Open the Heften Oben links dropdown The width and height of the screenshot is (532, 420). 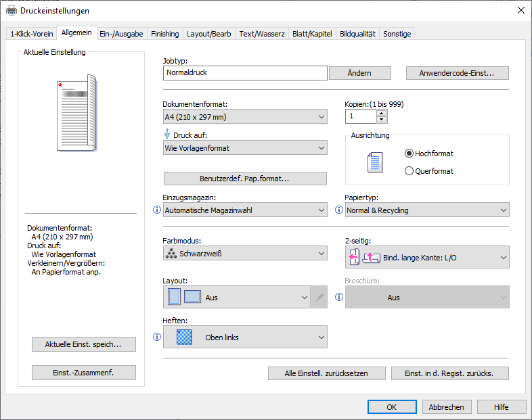(245, 337)
